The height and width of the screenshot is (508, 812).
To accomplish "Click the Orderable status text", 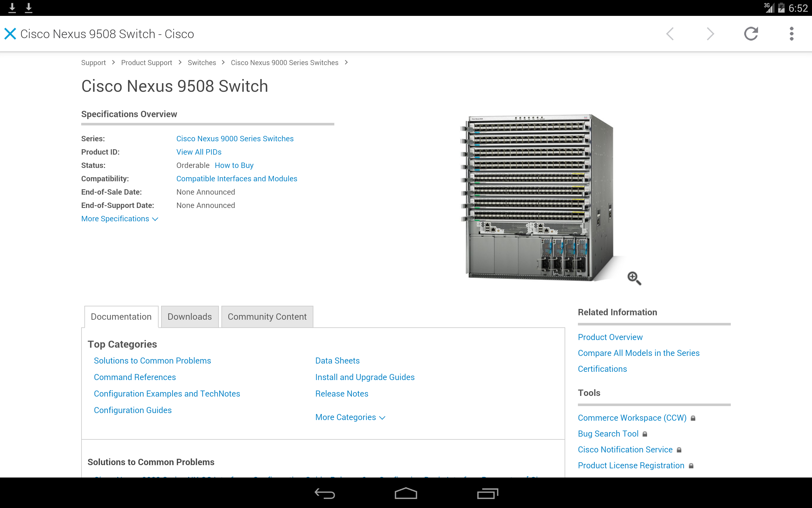I will (x=193, y=165).
